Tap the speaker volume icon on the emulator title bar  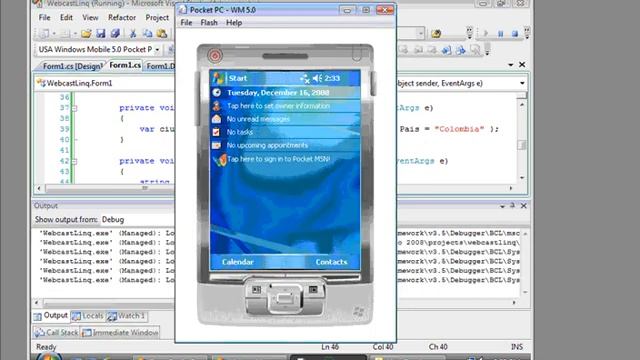click(317, 78)
